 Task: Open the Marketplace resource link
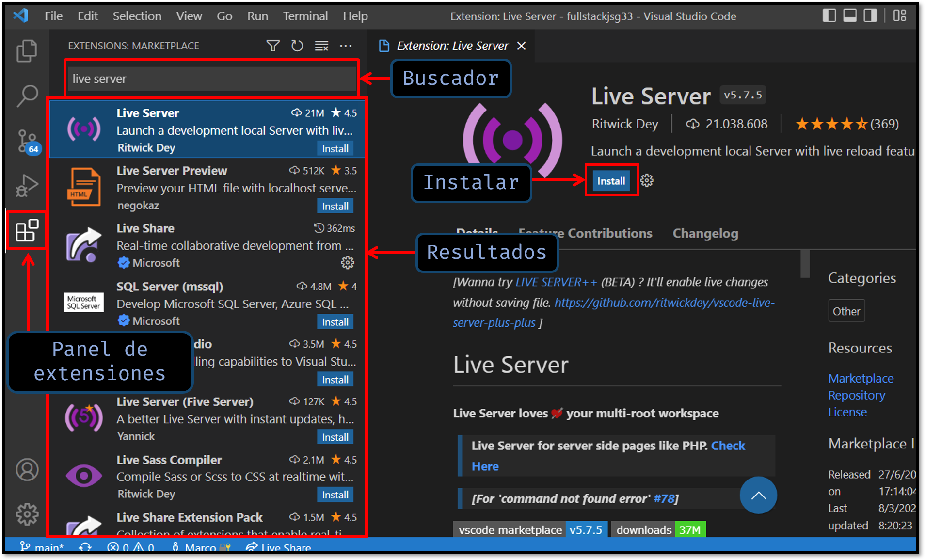pos(861,378)
